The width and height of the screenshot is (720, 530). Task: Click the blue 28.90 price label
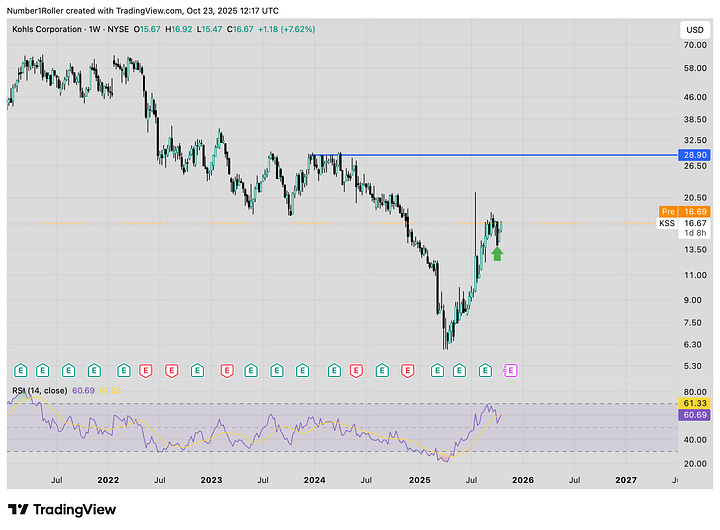(694, 155)
